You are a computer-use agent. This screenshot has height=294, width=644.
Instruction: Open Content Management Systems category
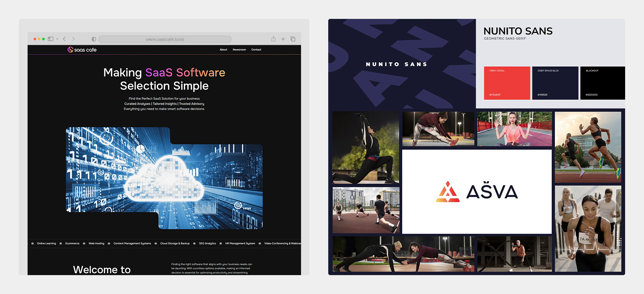(x=132, y=243)
